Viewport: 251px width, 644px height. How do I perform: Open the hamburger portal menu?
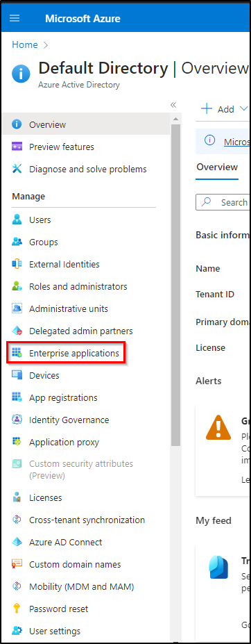15,19
